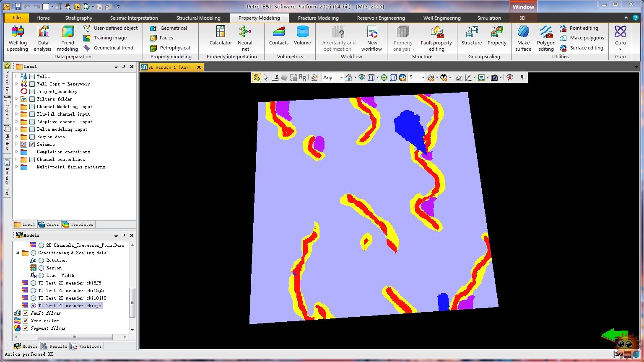Activate the measure distance ruler tool
Screen dimensions: 644x362
click(275, 78)
